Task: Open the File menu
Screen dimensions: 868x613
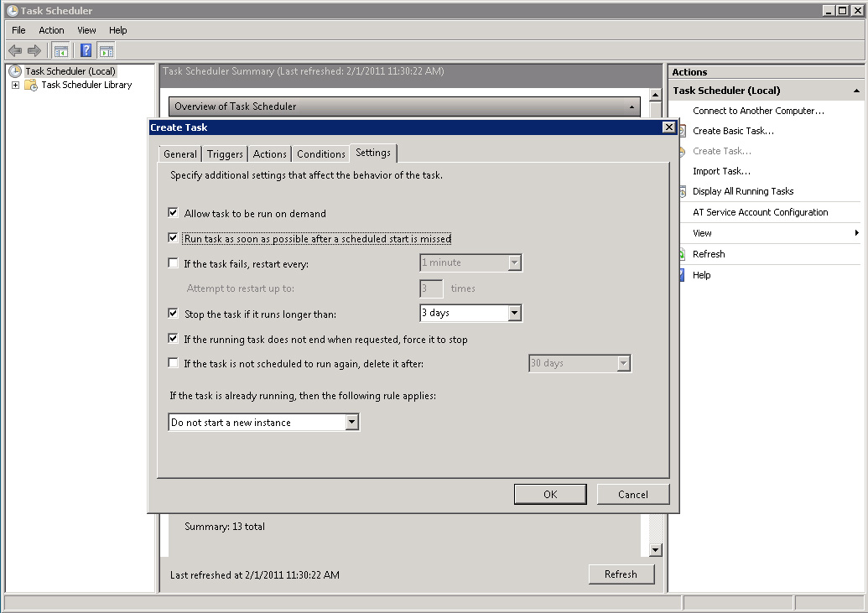Action: coord(18,30)
